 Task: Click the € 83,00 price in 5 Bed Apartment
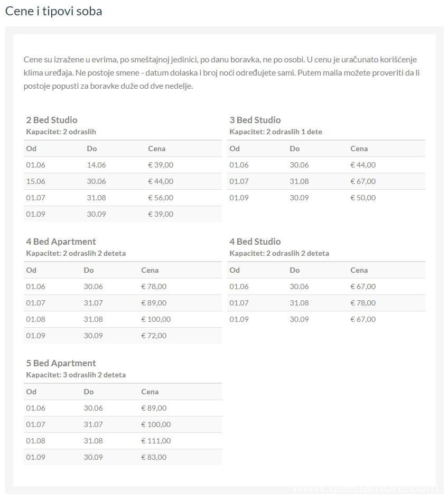click(x=154, y=457)
